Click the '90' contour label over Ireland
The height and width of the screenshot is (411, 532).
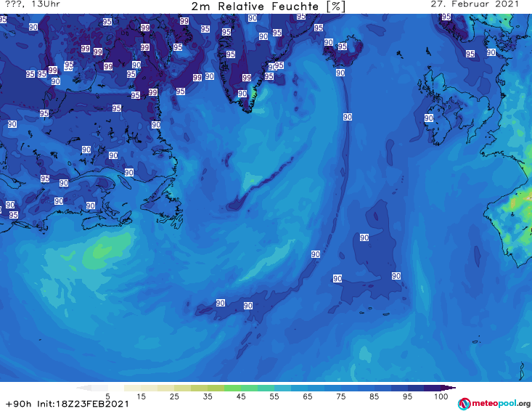[x=429, y=118]
